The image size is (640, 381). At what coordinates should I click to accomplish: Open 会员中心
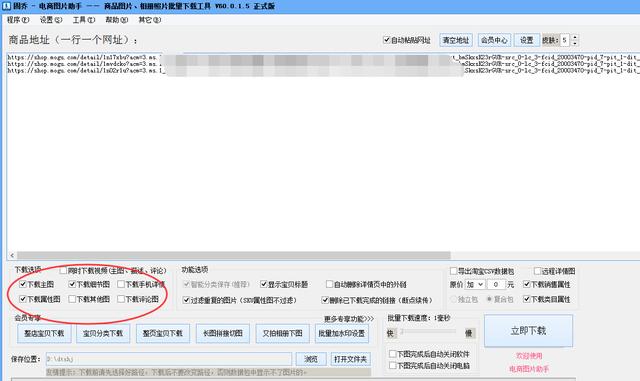pyautogui.click(x=494, y=40)
